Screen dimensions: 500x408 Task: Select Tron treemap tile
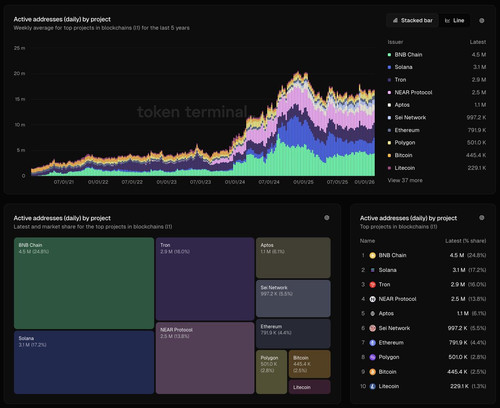(205, 279)
